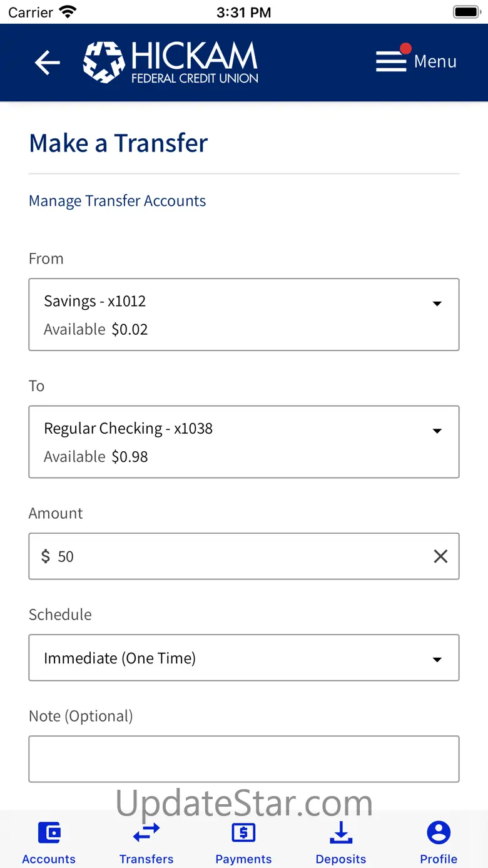Open the Schedule dropdown

[x=437, y=660]
